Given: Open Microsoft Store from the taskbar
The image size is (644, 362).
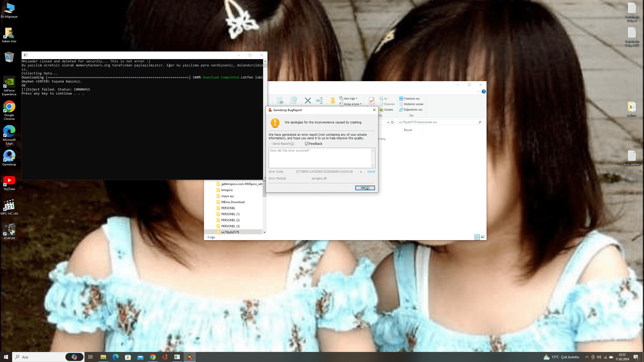Looking at the screenshot, I should tap(128, 357).
